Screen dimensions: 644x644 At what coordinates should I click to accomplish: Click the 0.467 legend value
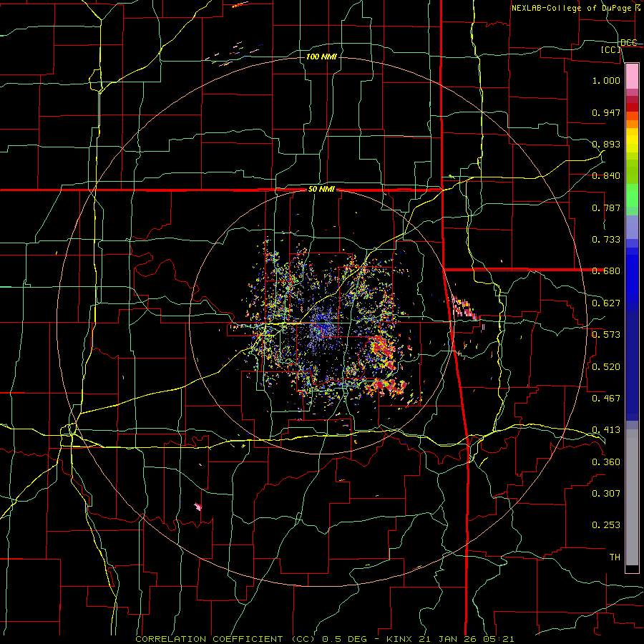pyautogui.click(x=606, y=399)
